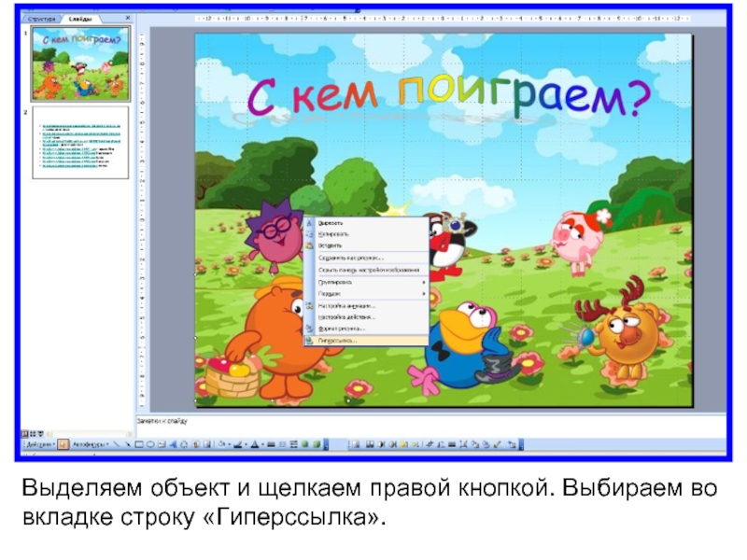Apply the Fill Color bucket
Screen dimensions: 747x560
[x=221, y=445]
